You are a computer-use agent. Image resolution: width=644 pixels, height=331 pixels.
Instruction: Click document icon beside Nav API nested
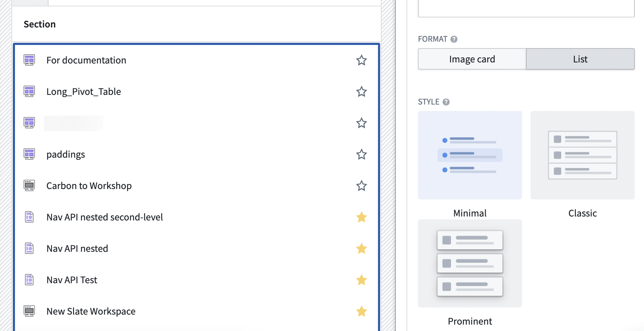29,248
